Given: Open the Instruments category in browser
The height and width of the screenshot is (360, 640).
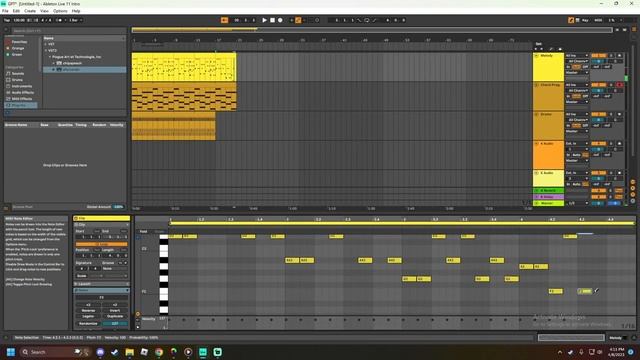Looking at the screenshot, I should 21,86.
